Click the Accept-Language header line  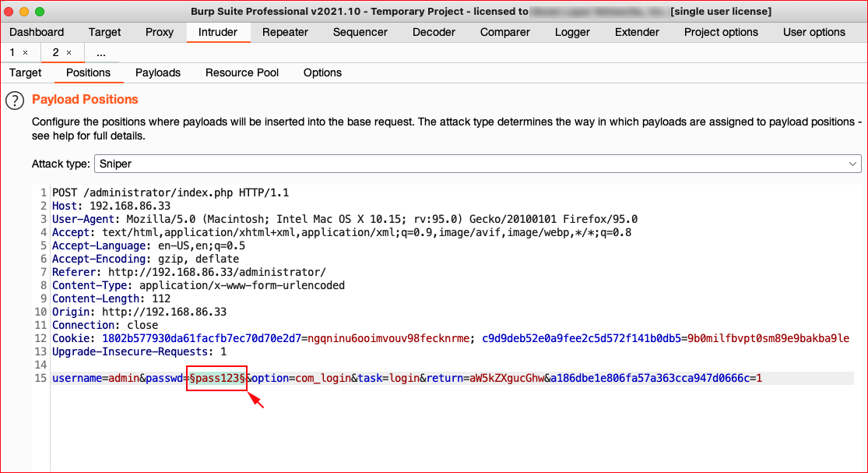tap(149, 246)
